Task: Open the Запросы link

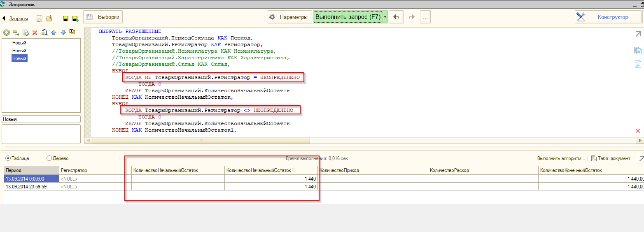Action: tap(19, 19)
